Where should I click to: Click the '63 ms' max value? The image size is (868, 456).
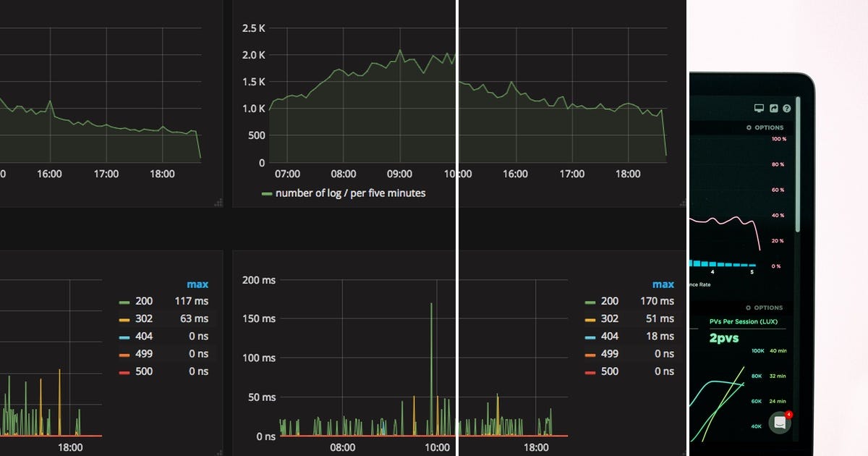point(195,318)
